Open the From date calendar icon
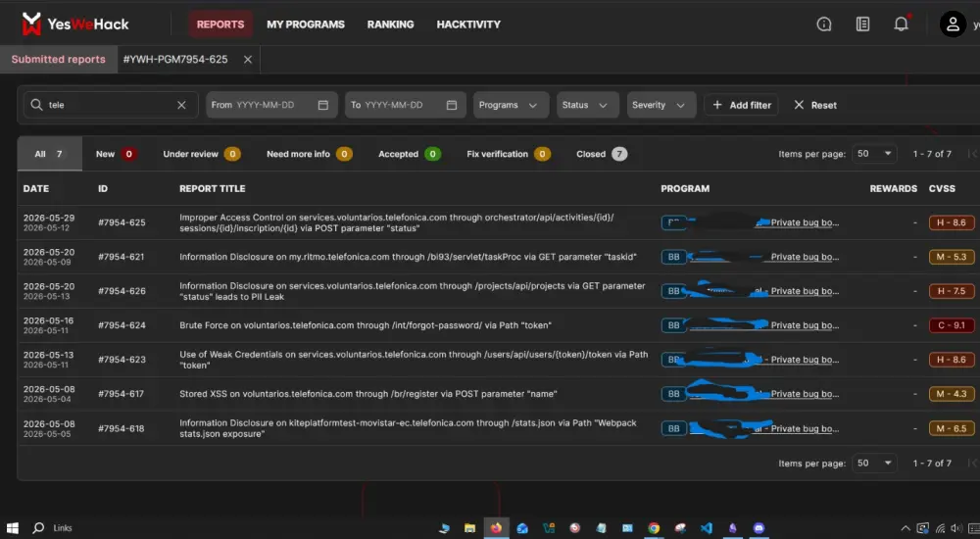 click(x=323, y=105)
